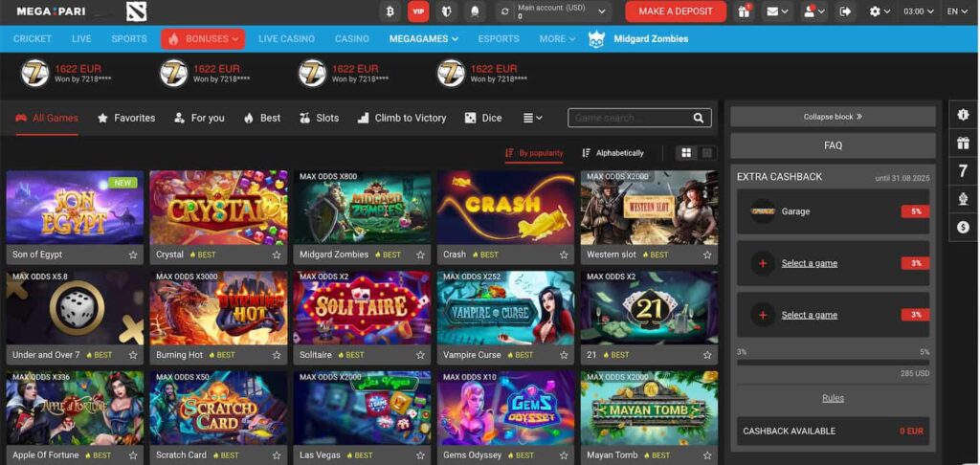Open the EN language dropdown

click(957, 11)
